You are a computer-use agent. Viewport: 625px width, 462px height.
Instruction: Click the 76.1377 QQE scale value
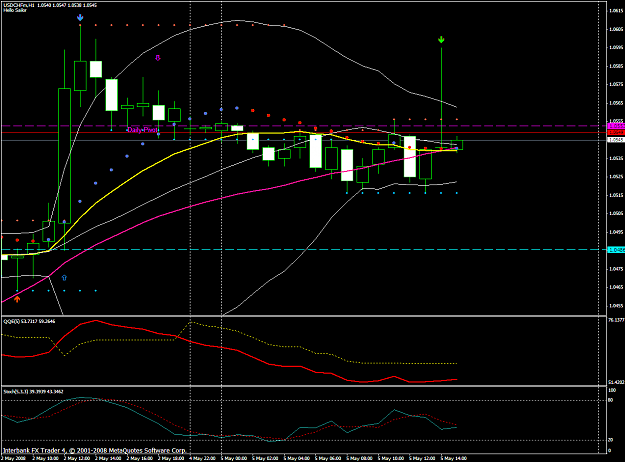coord(616,320)
